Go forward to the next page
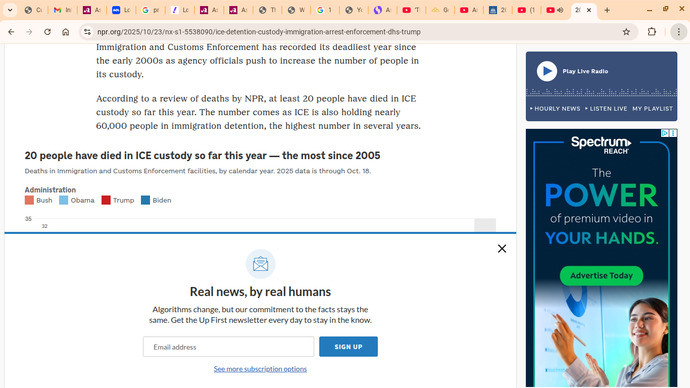The width and height of the screenshot is (690, 388). pos(29,32)
